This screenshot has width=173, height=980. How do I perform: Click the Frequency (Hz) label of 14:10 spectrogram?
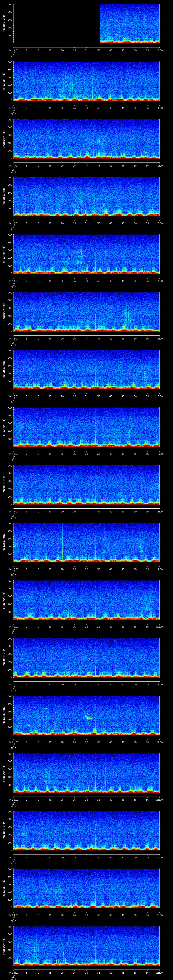coord(4,81)
